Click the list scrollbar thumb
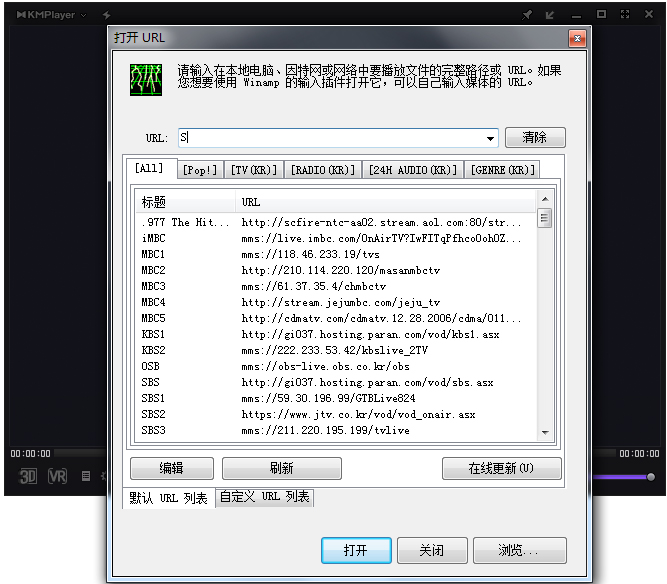This screenshot has width=667, height=584. click(x=544, y=218)
